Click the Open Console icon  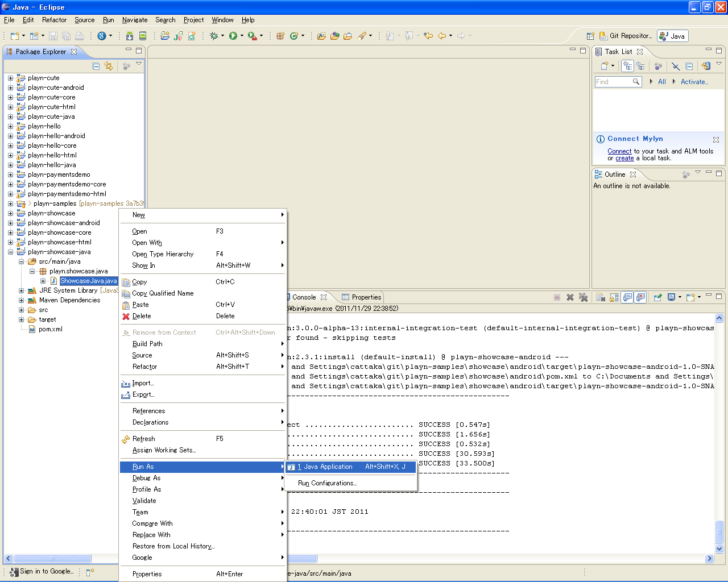click(x=690, y=297)
